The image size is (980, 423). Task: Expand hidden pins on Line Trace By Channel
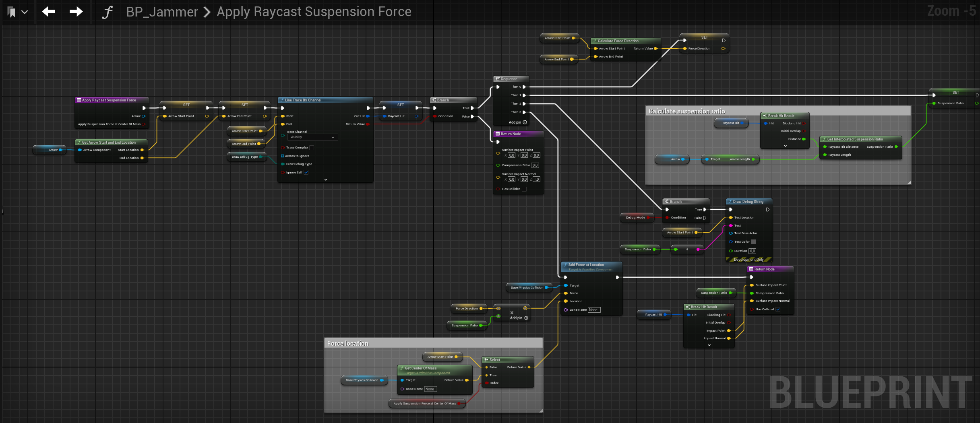click(x=325, y=180)
